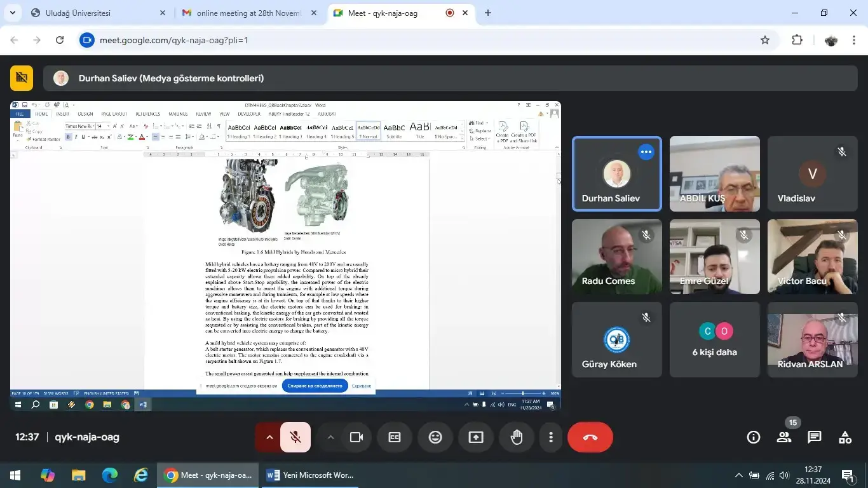Show the participants list panel
Screen dimensions: 868x488
point(784,437)
